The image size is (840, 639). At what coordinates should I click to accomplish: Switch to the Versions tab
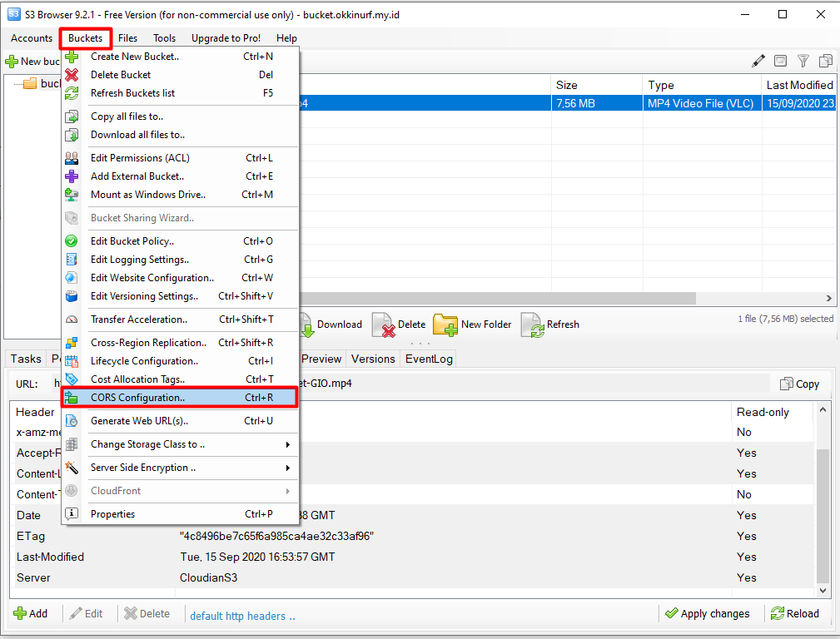[374, 359]
